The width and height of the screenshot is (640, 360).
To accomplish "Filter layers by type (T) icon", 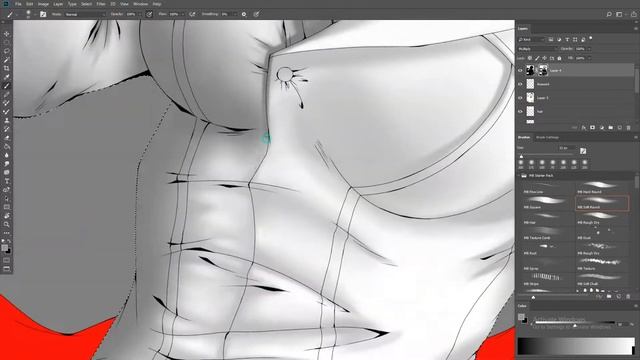I will coord(567,40).
